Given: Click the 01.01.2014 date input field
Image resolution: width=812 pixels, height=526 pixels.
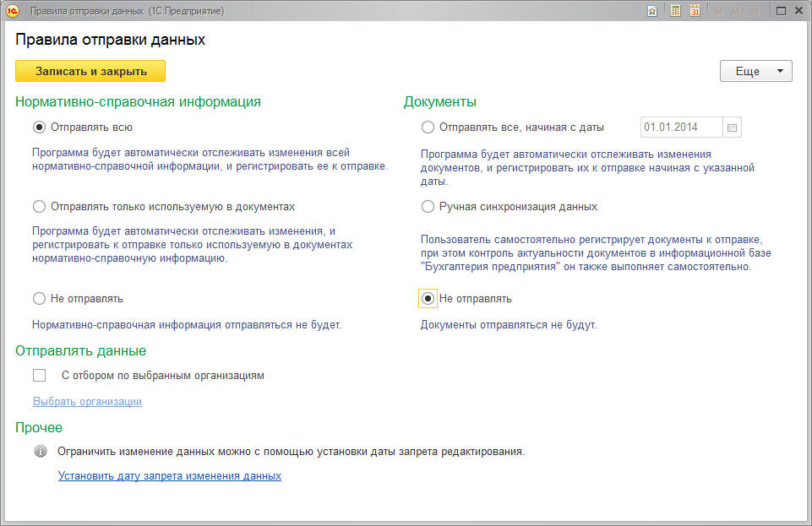Looking at the screenshot, I should (681, 127).
